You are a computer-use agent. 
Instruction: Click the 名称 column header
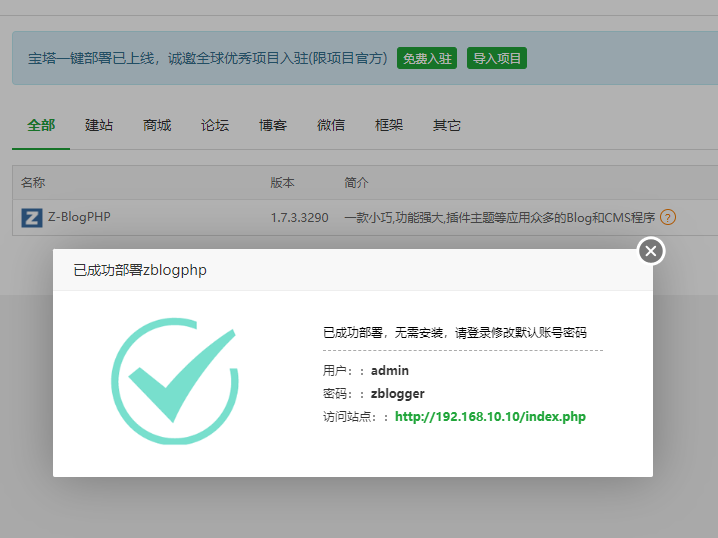point(33,183)
